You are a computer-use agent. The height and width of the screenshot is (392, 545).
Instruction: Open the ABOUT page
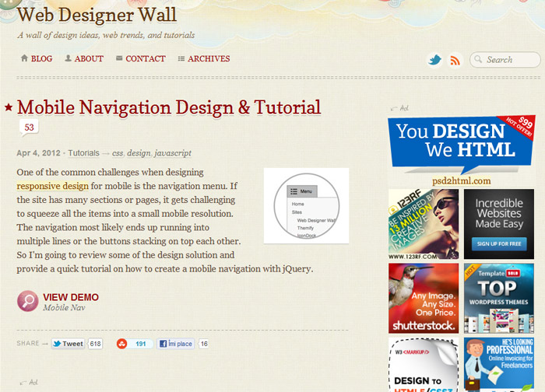[89, 58]
